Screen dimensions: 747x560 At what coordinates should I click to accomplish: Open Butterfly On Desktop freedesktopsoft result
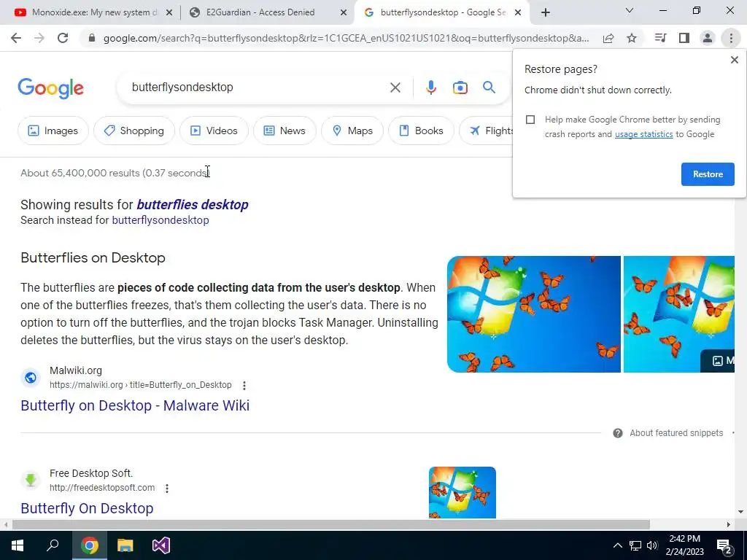coord(87,508)
